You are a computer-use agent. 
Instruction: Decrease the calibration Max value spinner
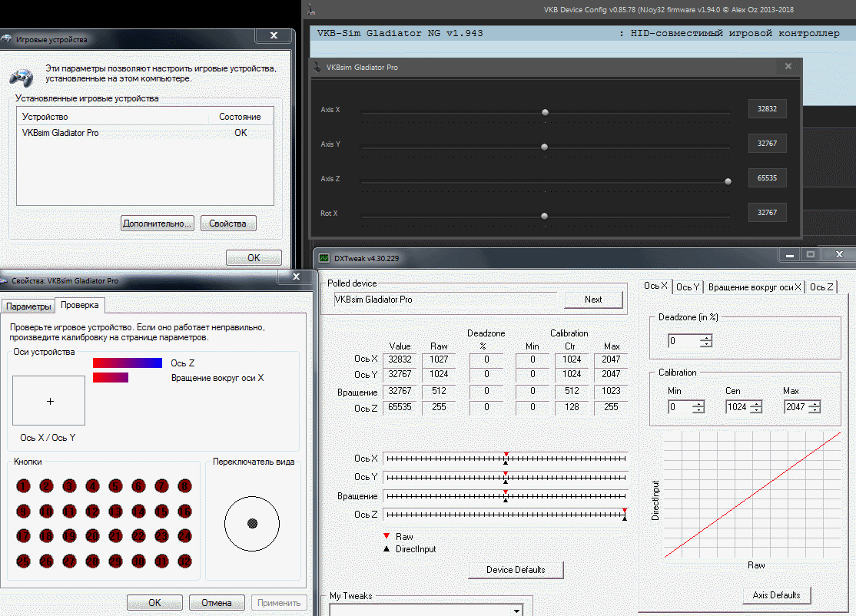(814, 410)
